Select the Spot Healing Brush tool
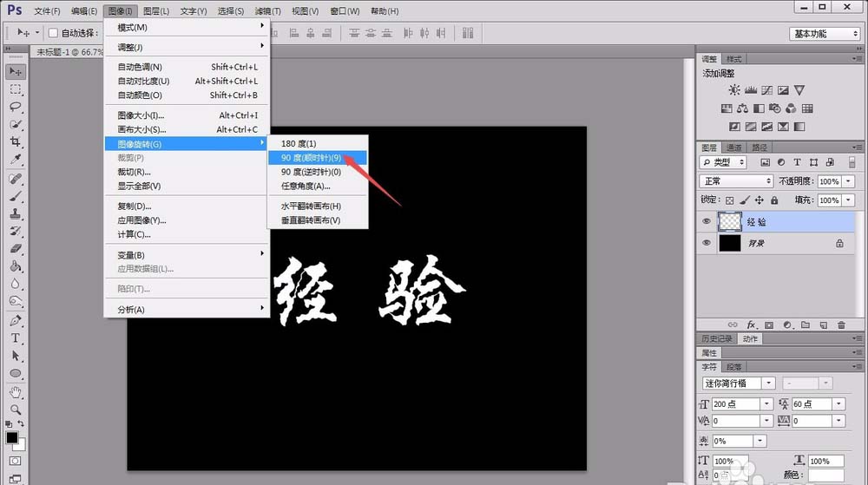The height and width of the screenshot is (485, 868). pyautogui.click(x=16, y=179)
